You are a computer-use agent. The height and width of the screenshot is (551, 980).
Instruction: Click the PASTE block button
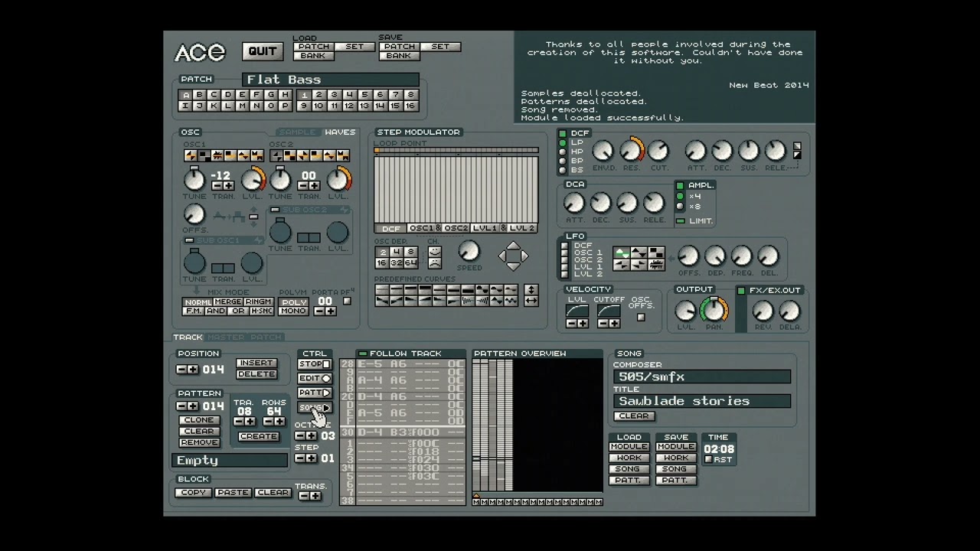pyautogui.click(x=233, y=493)
